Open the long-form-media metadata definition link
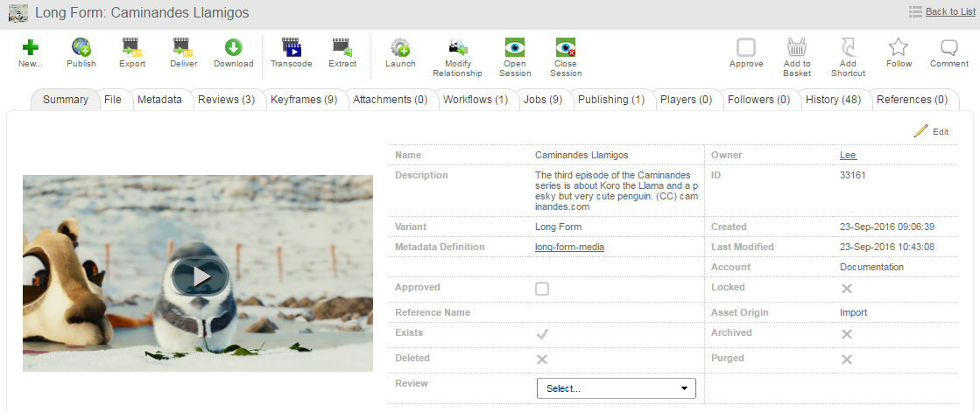This screenshot has width=980, height=412. (569, 248)
